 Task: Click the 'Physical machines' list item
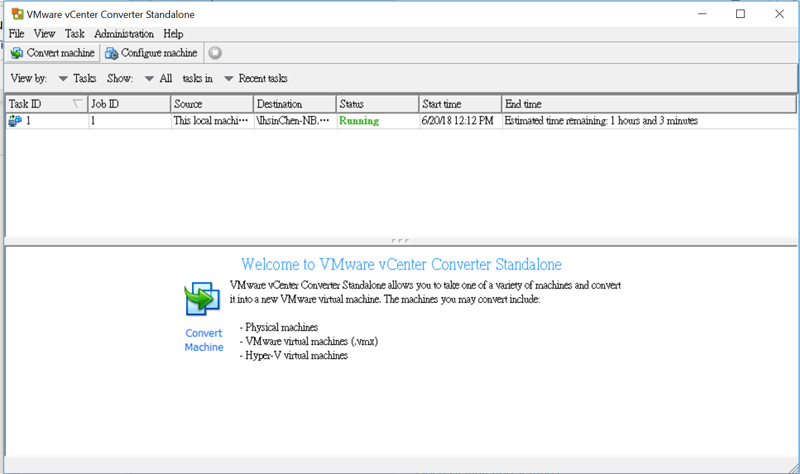click(281, 327)
